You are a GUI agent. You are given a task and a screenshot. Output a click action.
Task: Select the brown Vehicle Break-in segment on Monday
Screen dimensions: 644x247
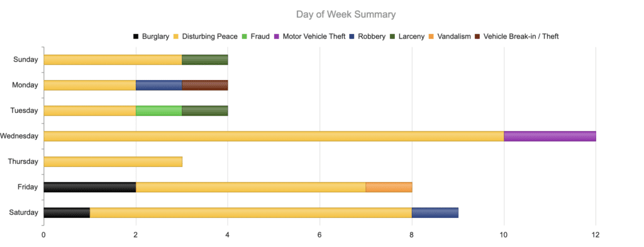pos(205,85)
